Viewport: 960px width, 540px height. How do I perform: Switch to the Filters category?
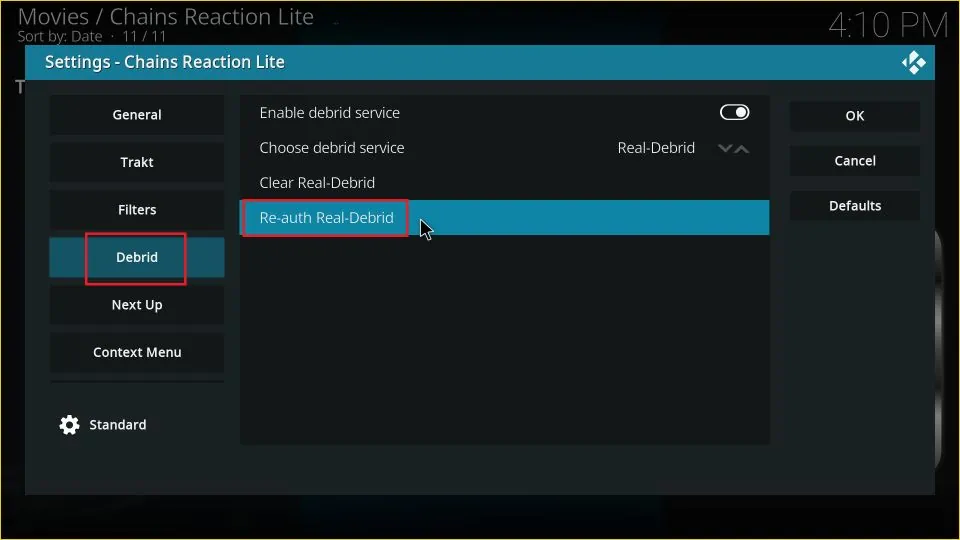click(x=137, y=210)
